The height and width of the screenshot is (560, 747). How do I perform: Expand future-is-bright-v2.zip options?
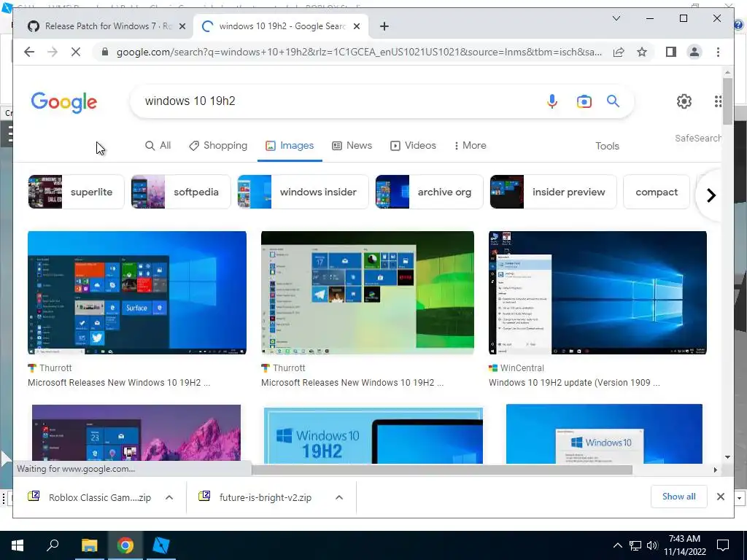339,497
